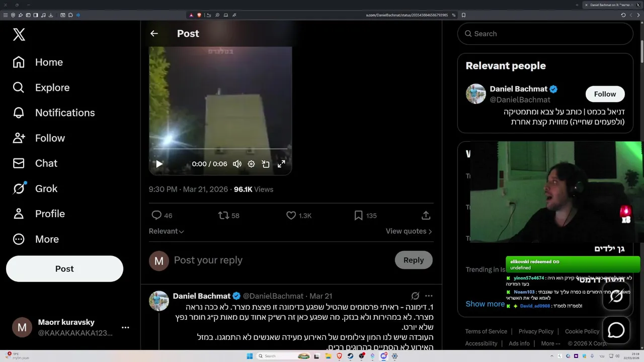Mute the video sound
This screenshot has width=644, height=362.
(237, 164)
